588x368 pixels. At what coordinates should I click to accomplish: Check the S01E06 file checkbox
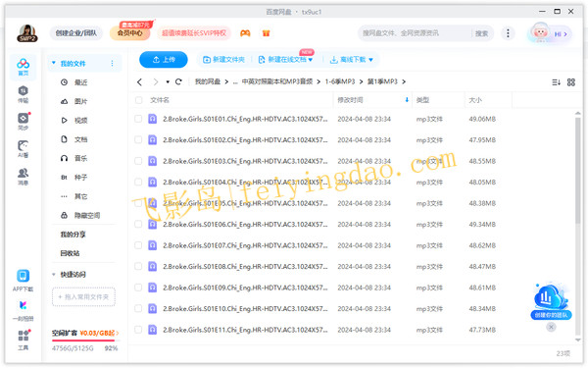(138, 224)
